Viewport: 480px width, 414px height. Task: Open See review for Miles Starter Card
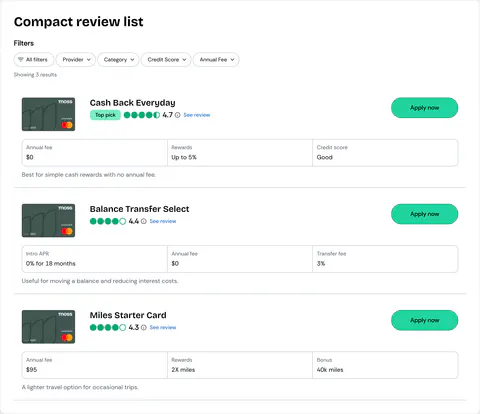click(163, 328)
